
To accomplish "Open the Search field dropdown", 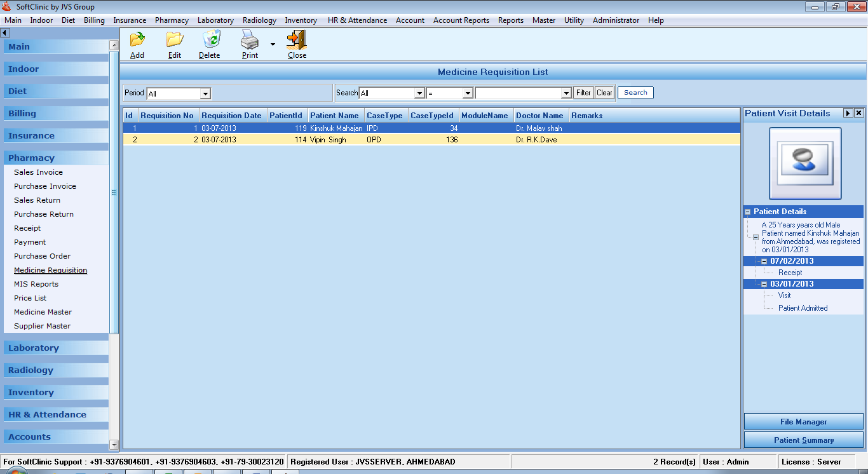I will [x=419, y=93].
